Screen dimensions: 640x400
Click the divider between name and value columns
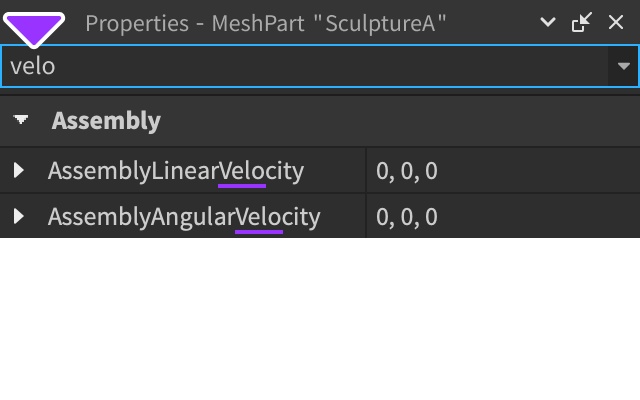pos(366,193)
